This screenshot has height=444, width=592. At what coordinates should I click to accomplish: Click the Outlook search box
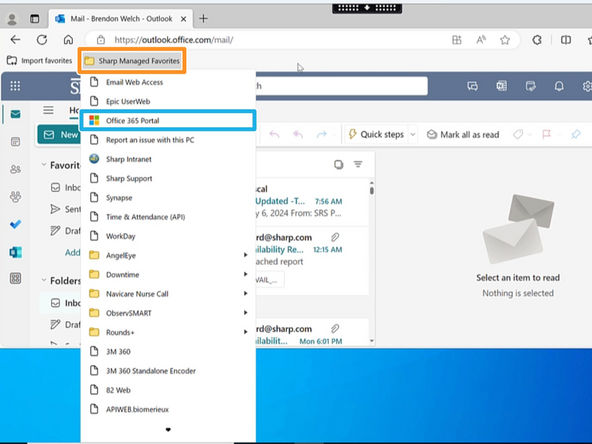pos(342,86)
